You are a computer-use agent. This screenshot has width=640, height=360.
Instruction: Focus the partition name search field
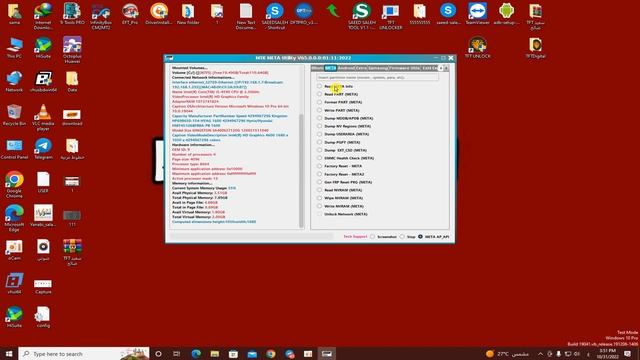pyautogui.click(x=378, y=77)
